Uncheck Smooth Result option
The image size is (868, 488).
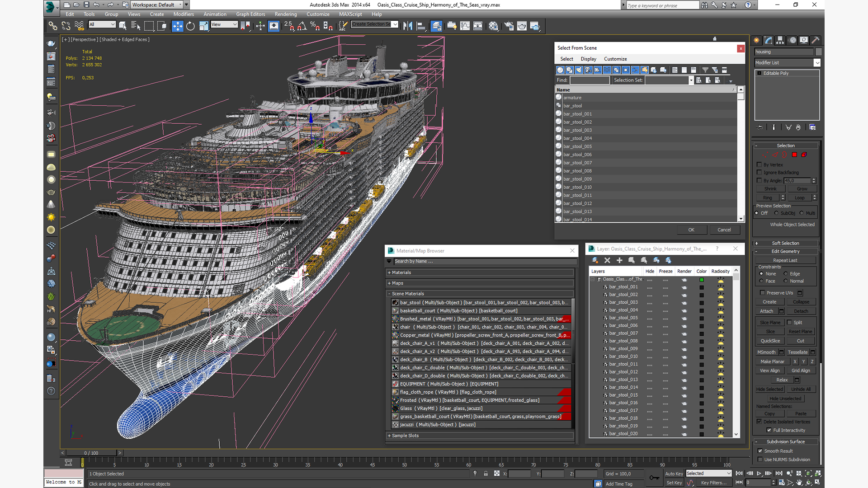point(760,451)
